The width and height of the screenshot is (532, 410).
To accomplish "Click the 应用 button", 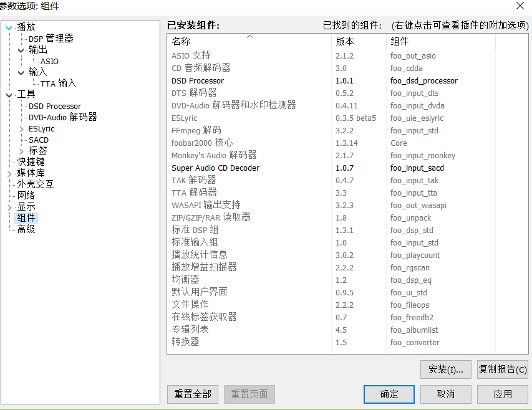I will pyautogui.click(x=502, y=394).
